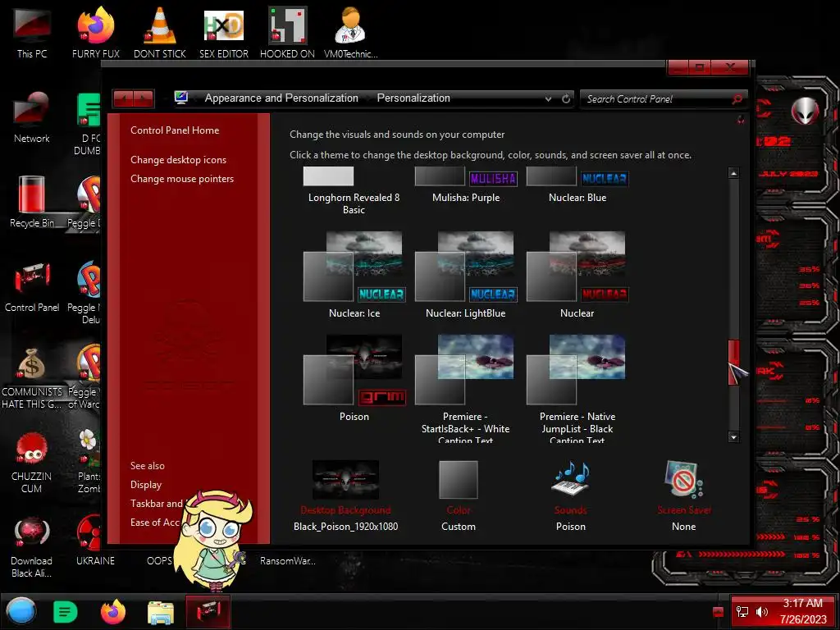This screenshot has width=840, height=630.
Task: Launch Firefox from the taskbar
Action: pos(113,611)
